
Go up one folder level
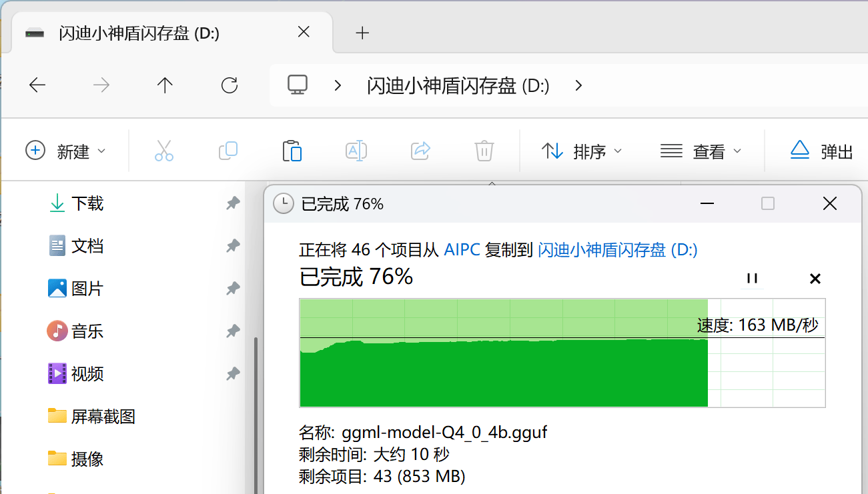165,85
